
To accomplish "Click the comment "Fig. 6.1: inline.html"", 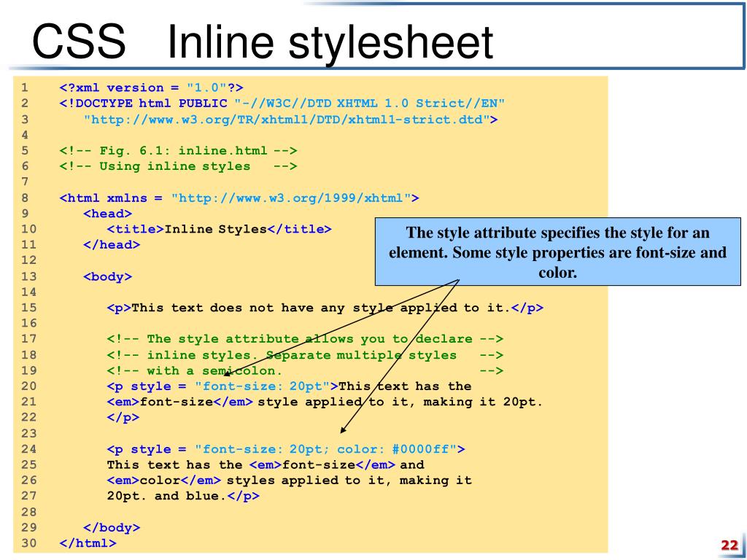I will coord(178,150).
